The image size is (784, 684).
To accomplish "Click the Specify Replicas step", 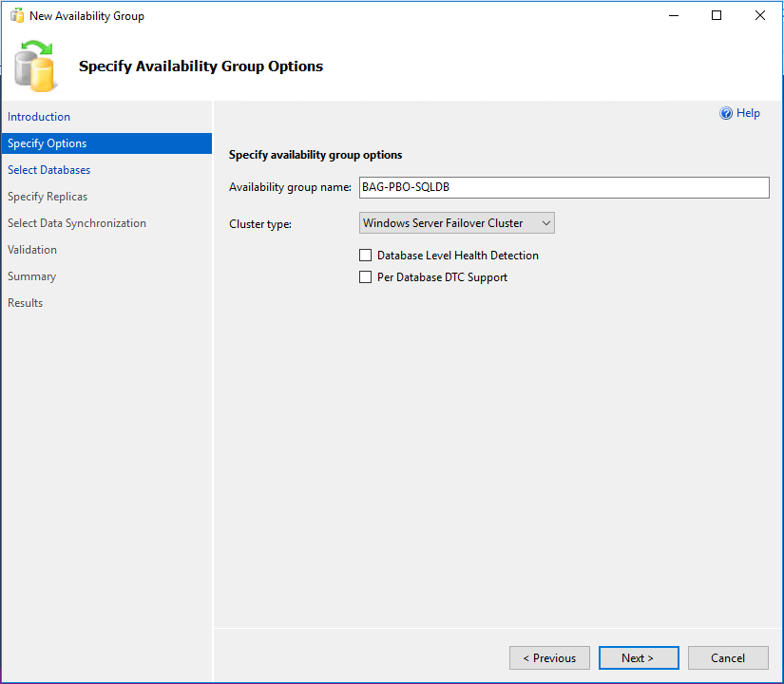I will (x=48, y=197).
